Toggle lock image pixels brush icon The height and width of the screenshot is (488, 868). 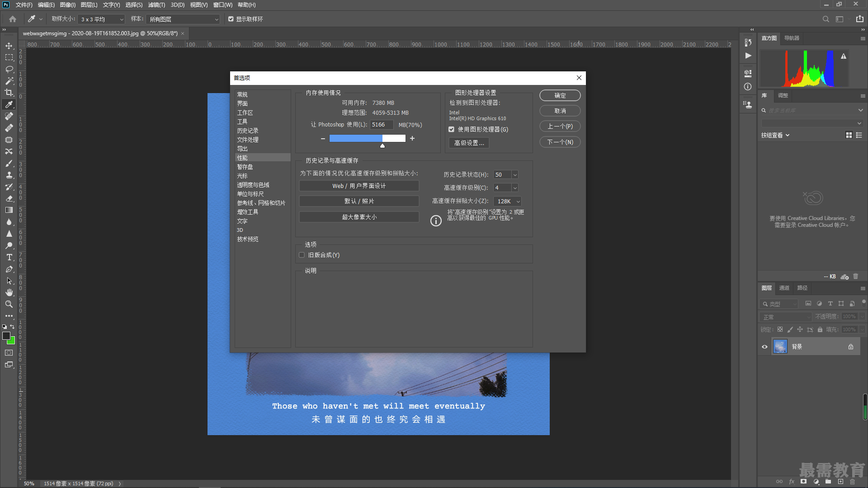(x=790, y=329)
